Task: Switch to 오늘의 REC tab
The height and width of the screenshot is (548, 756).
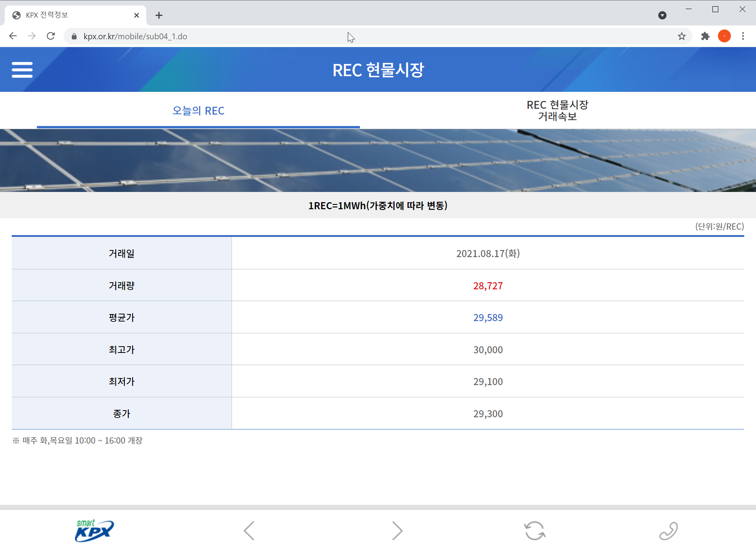Action: (198, 111)
